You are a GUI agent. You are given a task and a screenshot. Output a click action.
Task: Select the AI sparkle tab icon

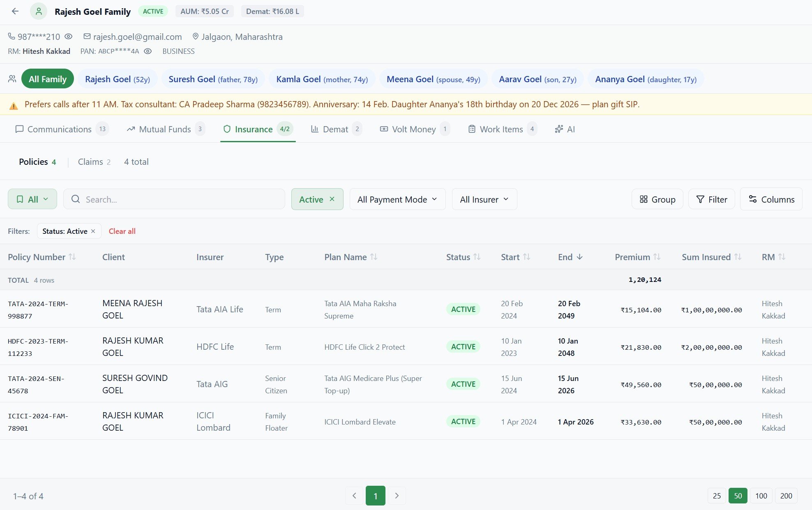559,129
